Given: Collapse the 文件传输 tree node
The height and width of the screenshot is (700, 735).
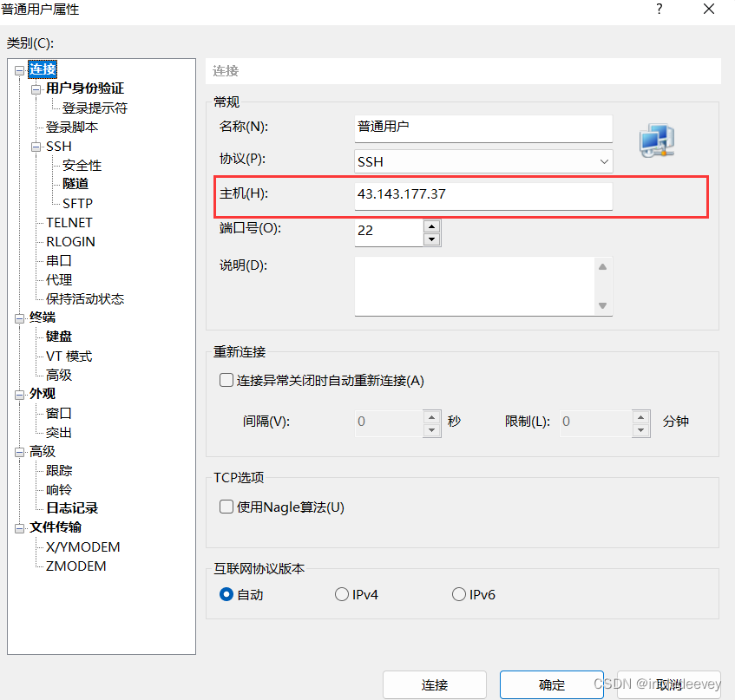Looking at the screenshot, I should 19,528.
